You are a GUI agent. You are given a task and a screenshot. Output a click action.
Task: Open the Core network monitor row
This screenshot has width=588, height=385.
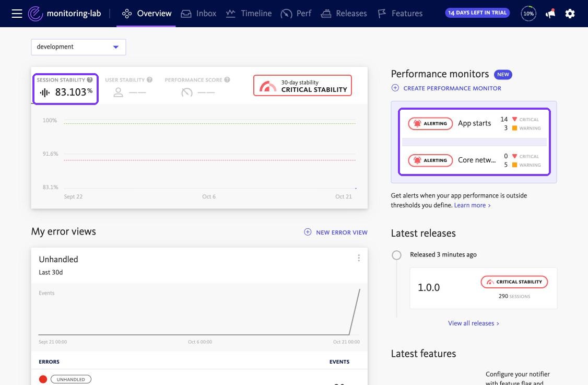pos(474,160)
